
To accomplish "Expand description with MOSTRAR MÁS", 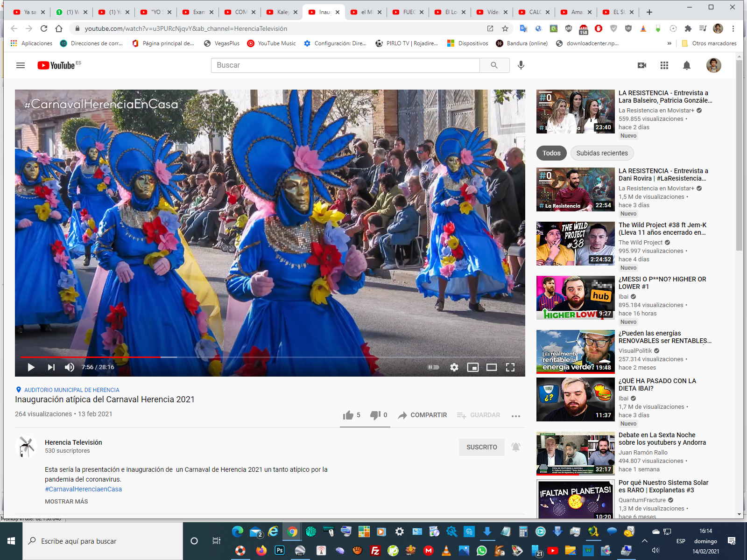I will point(66,501).
